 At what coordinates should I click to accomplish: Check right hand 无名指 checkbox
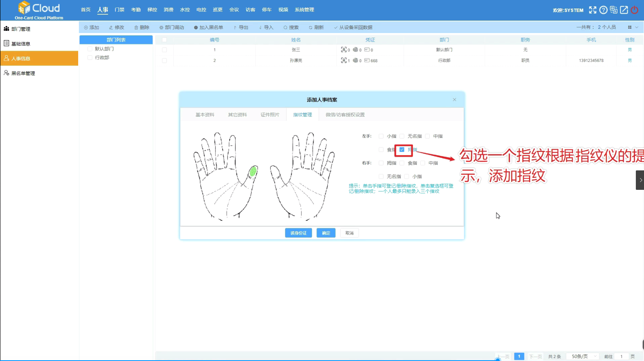click(x=381, y=176)
